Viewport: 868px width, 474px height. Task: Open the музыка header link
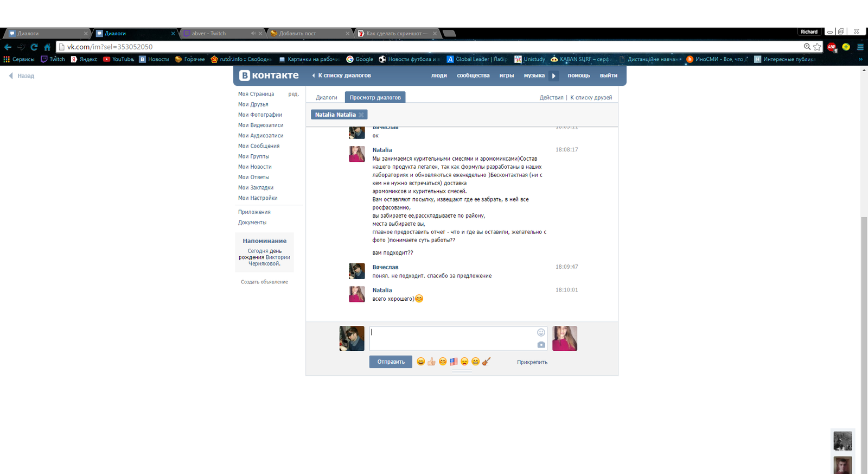(x=534, y=75)
